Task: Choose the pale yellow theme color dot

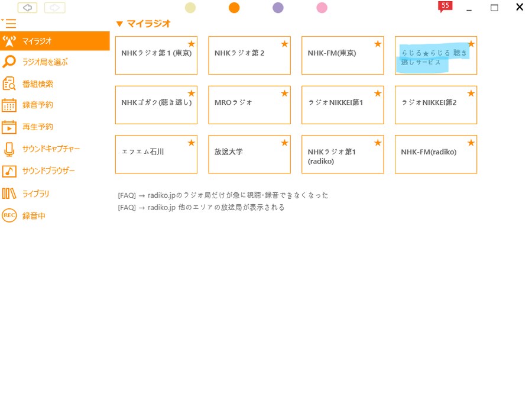Action: tap(190, 8)
